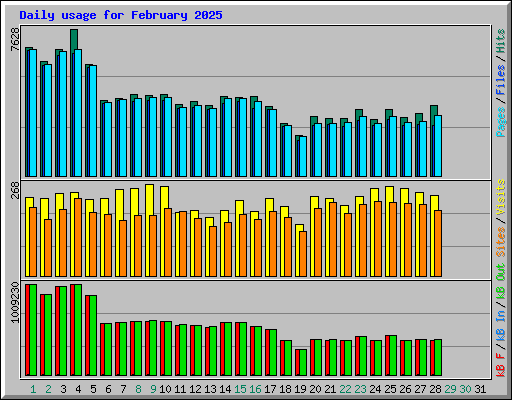Select day 7 on the x-axis
The height and width of the screenshot is (400, 512).
pos(123,389)
